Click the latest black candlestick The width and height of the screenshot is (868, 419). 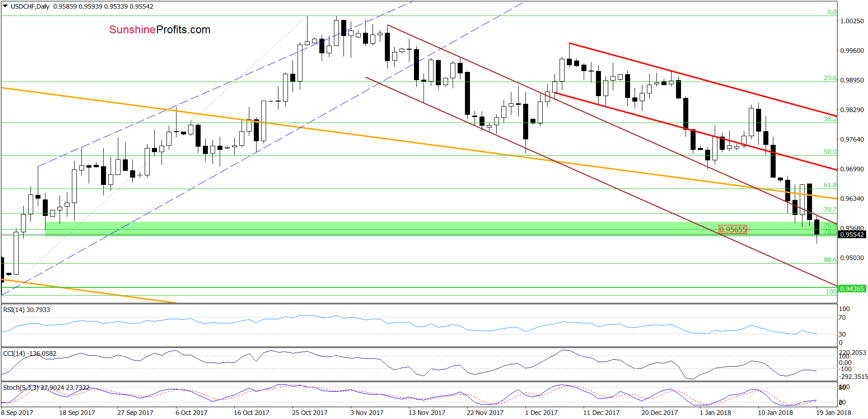(817, 227)
